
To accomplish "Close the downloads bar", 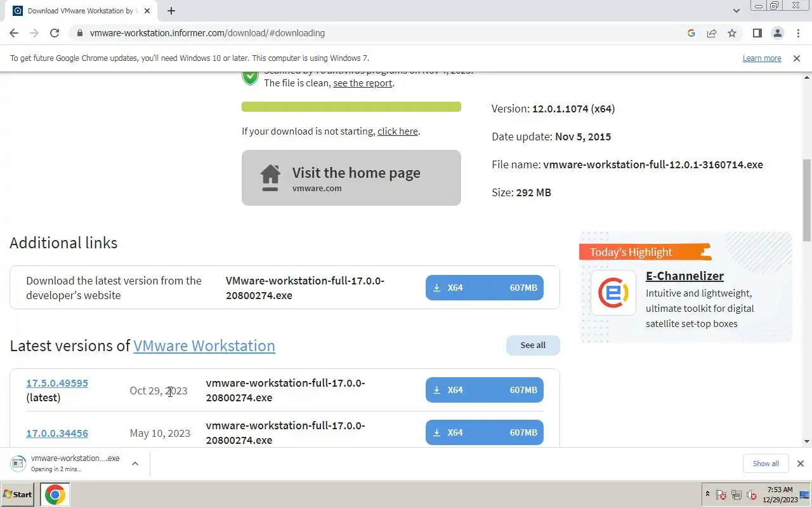I will tap(801, 464).
